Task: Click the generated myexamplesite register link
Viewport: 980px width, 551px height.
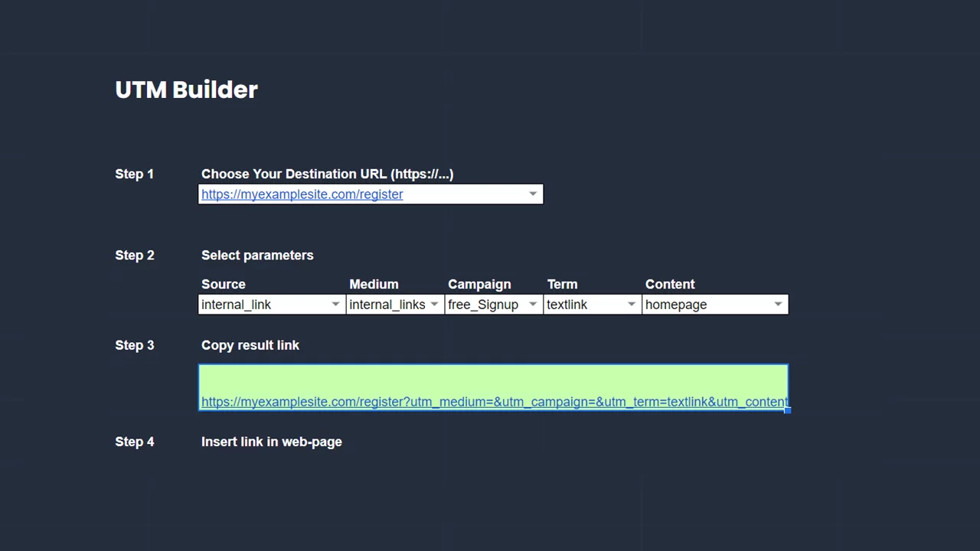Action: pos(495,402)
